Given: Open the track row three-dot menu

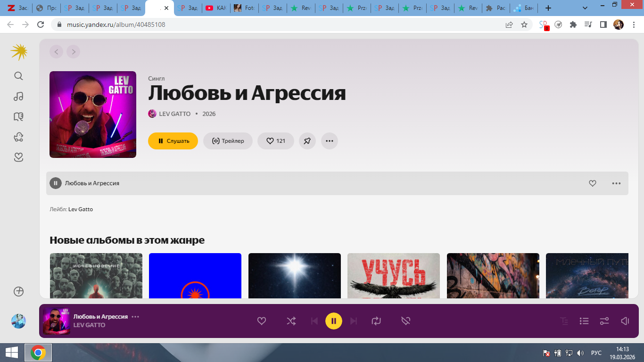Looking at the screenshot, I should click(x=616, y=183).
